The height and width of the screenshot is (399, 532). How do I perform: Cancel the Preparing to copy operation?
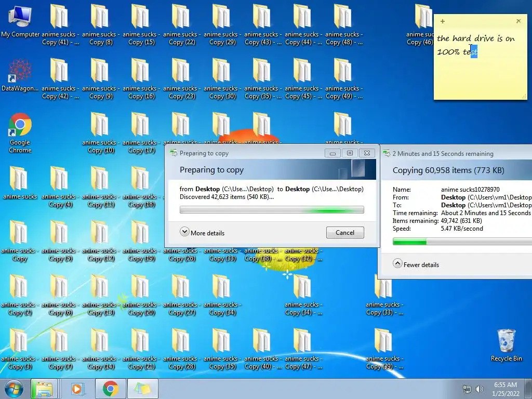click(345, 232)
